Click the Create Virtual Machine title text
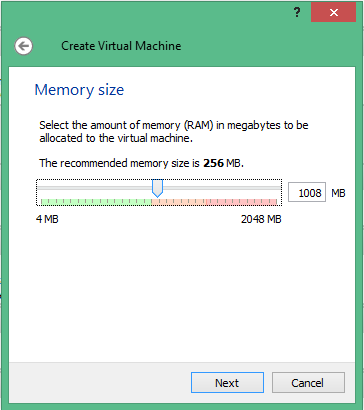The image size is (364, 410). pyautogui.click(x=121, y=46)
